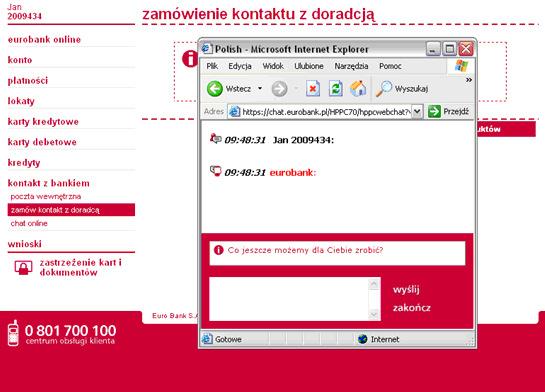Maximize the Internet Explorer chat window
The width and height of the screenshot is (545, 392).
pos(449,49)
